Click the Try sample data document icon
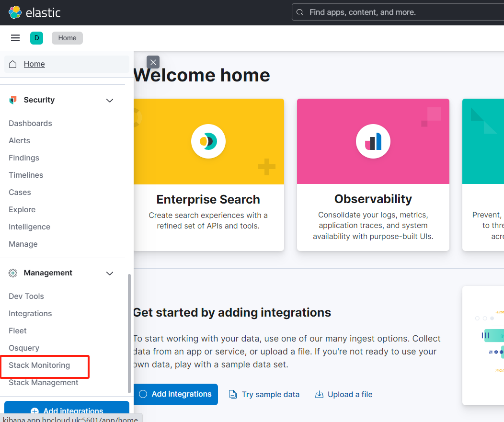This screenshot has height=422, width=504. (233, 394)
